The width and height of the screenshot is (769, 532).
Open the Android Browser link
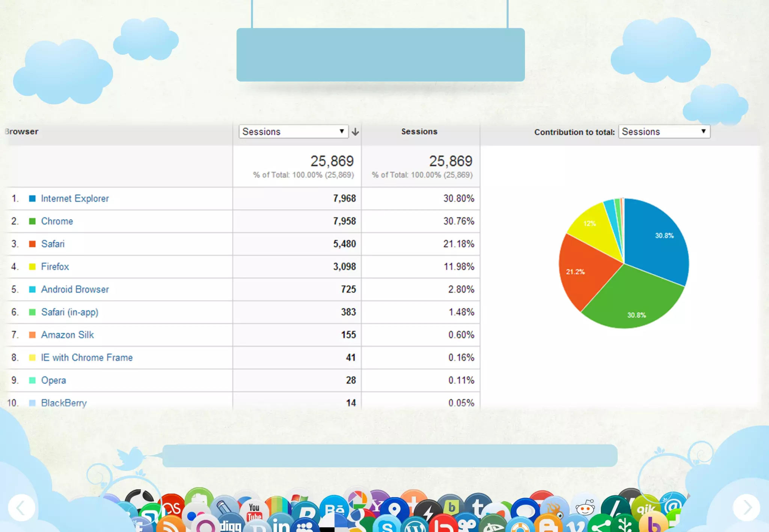click(75, 289)
